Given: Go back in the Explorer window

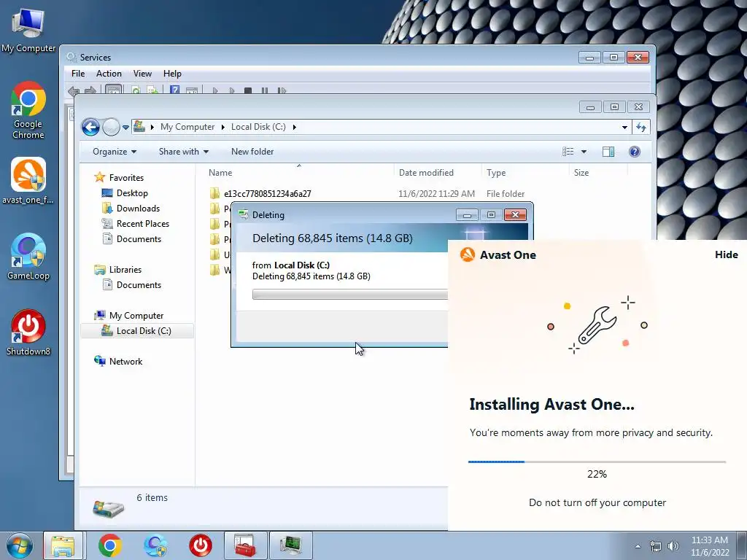Looking at the screenshot, I should click(x=90, y=127).
